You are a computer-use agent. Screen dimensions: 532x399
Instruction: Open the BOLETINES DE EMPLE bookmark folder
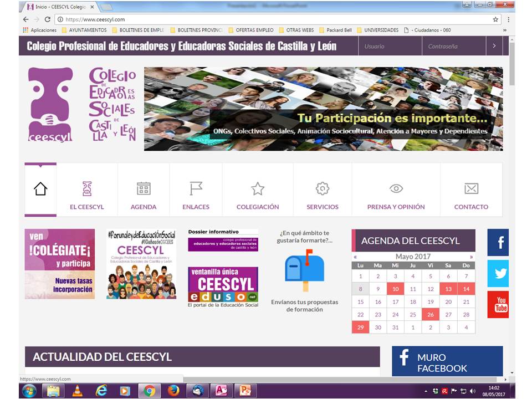click(138, 30)
